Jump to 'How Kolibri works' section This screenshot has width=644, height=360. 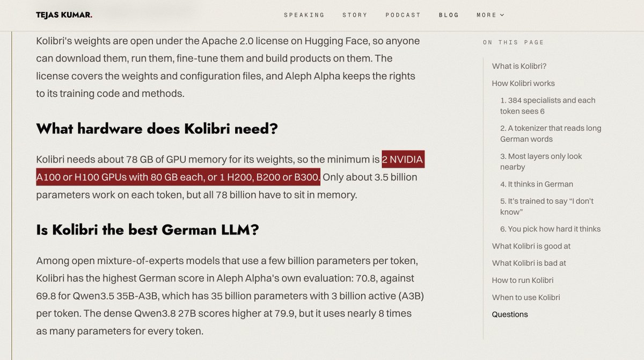tap(523, 83)
